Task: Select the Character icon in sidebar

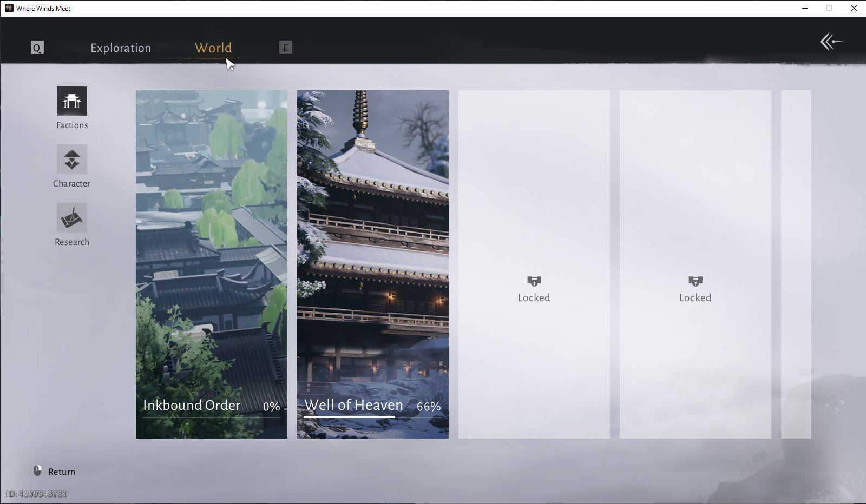Action: pos(72,160)
